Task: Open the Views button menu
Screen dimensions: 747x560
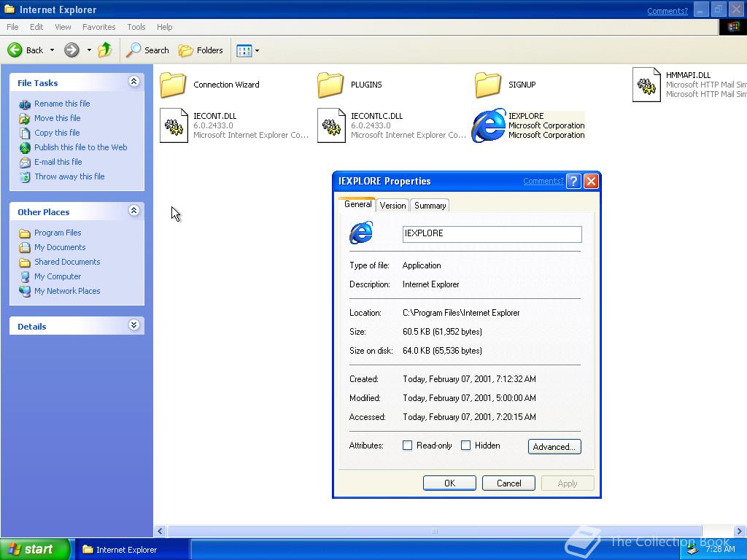Action: click(x=248, y=50)
